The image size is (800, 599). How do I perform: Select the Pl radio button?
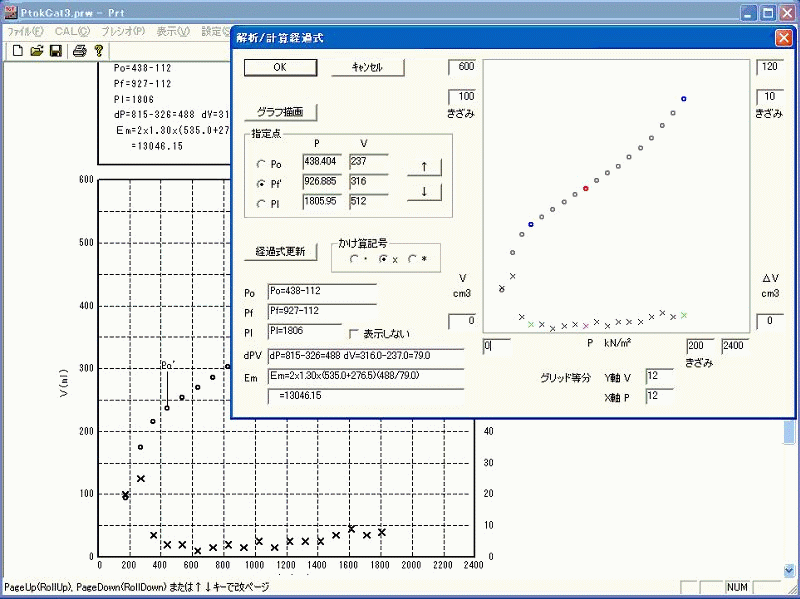262,204
